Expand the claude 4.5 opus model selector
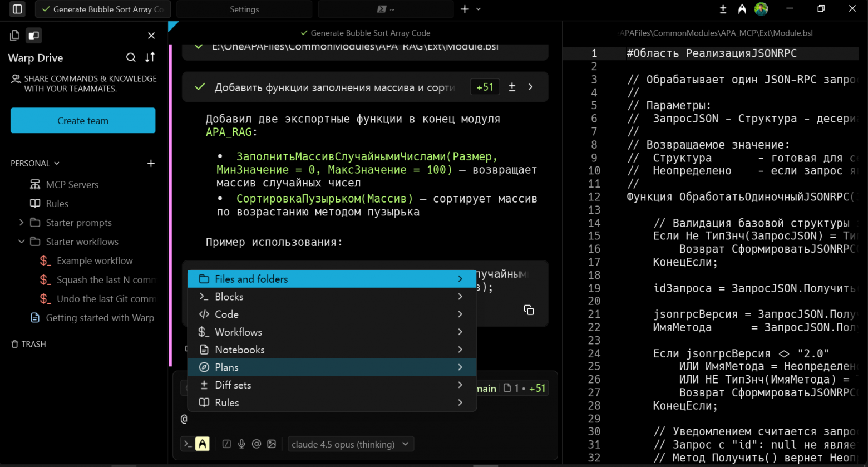This screenshot has width=868, height=467. [x=351, y=444]
